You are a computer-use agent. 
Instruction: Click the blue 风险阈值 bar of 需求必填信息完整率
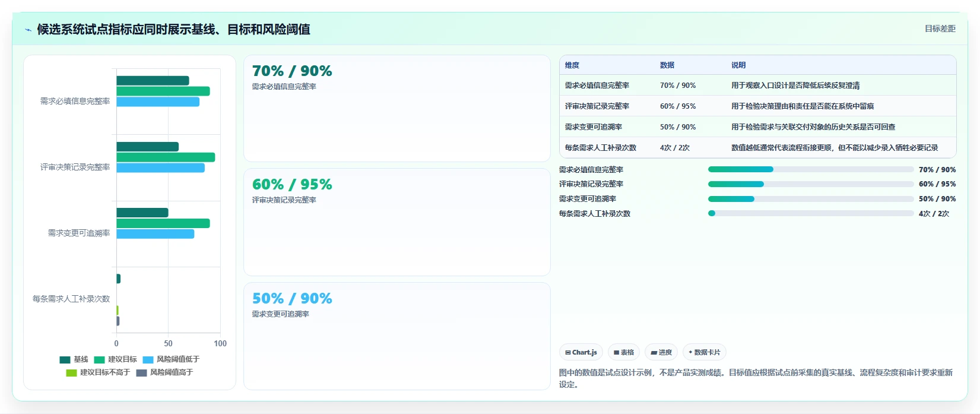(x=158, y=102)
